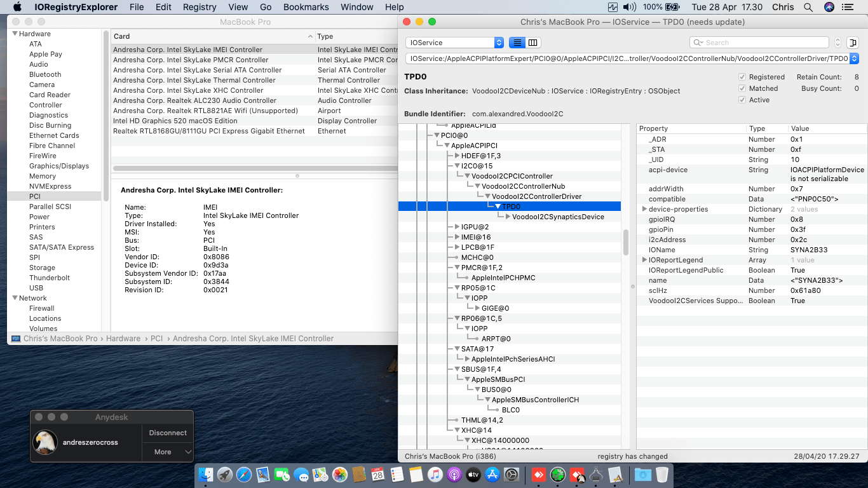
Task: Open Reminders app in the dock
Action: pos(397,474)
